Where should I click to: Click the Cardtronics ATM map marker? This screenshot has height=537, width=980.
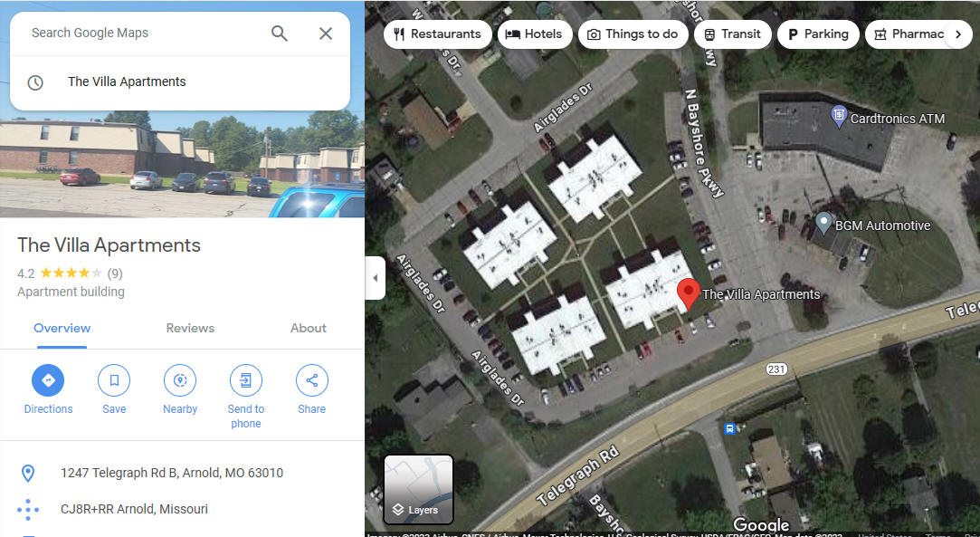(x=839, y=116)
